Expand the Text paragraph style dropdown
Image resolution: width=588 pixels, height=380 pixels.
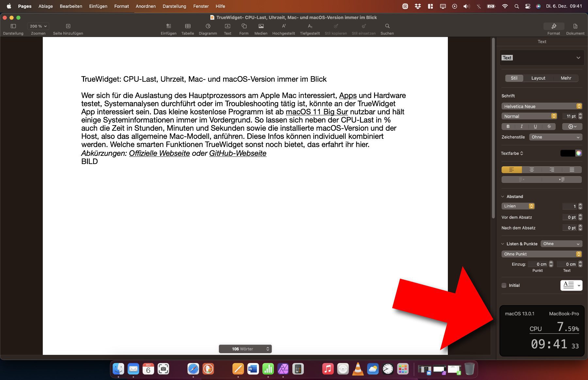578,58
